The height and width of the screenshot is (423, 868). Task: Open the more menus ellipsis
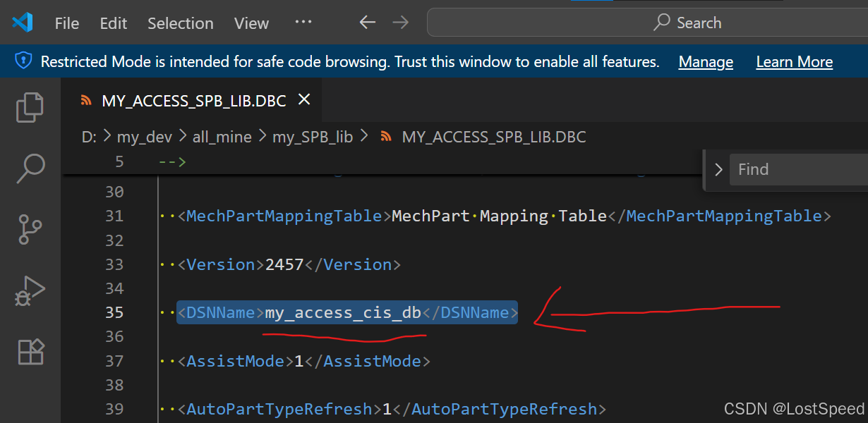click(x=303, y=23)
